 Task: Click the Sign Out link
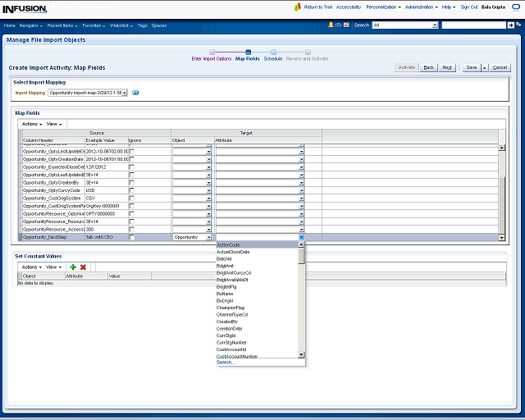click(469, 7)
